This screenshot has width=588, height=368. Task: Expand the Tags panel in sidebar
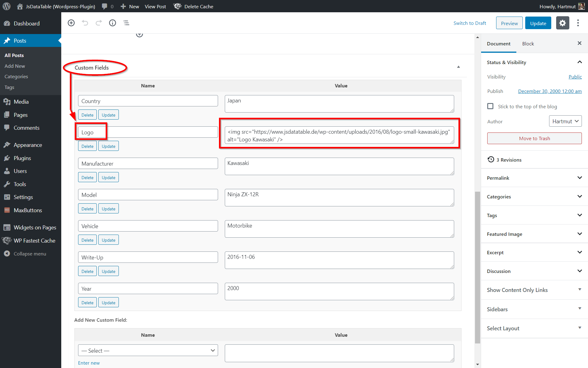tap(534, 215)
